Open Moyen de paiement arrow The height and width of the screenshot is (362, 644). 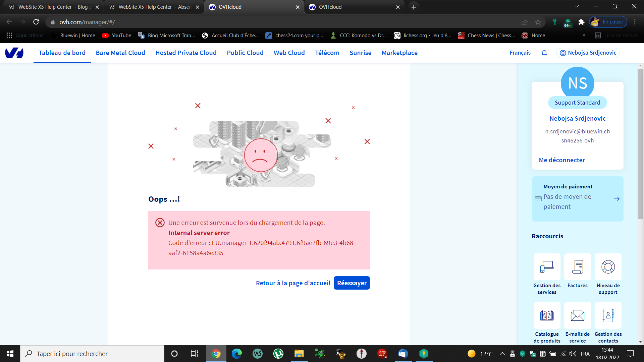point(616,199)
